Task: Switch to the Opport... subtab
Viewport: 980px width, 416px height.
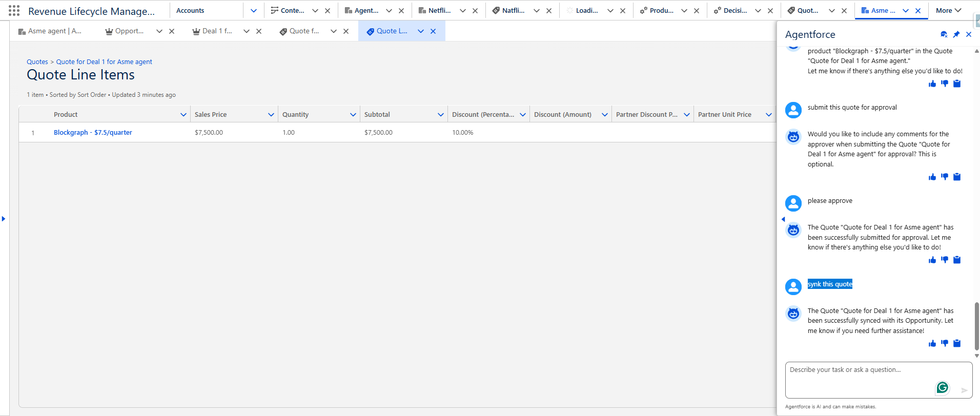Action: click(x=125, y=31)
